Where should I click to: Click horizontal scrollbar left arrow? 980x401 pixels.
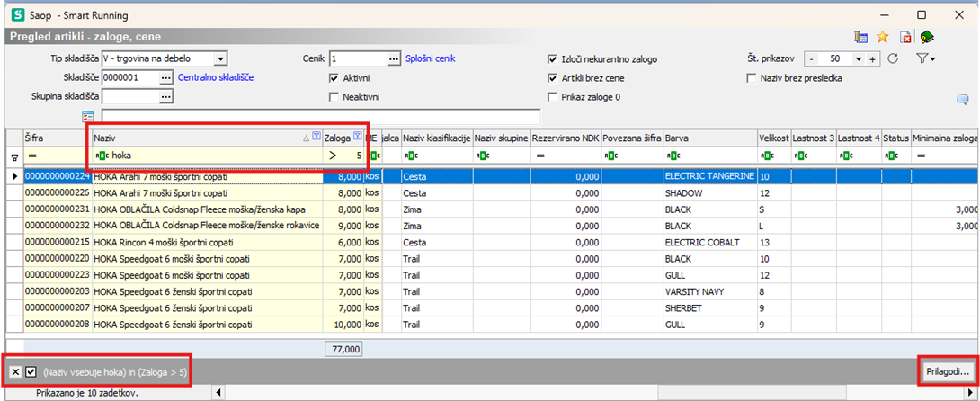(x=219, y=393)
